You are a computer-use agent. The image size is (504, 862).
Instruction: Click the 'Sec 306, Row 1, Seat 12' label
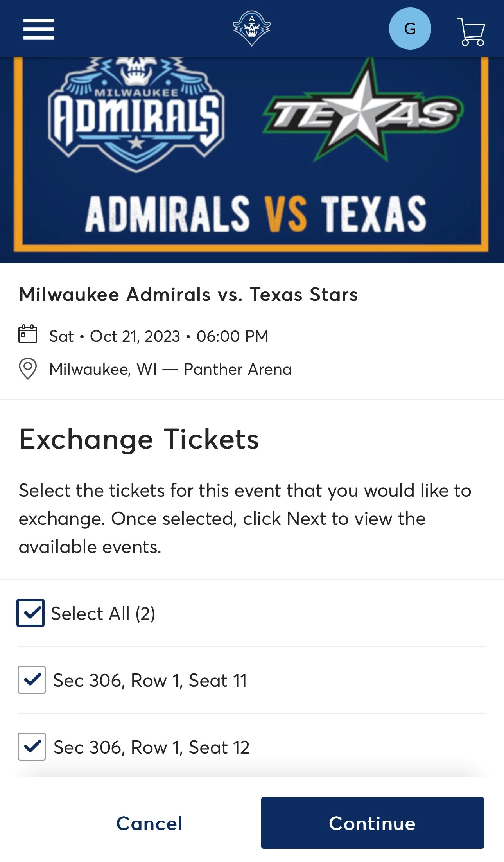[x=151, y=747]
